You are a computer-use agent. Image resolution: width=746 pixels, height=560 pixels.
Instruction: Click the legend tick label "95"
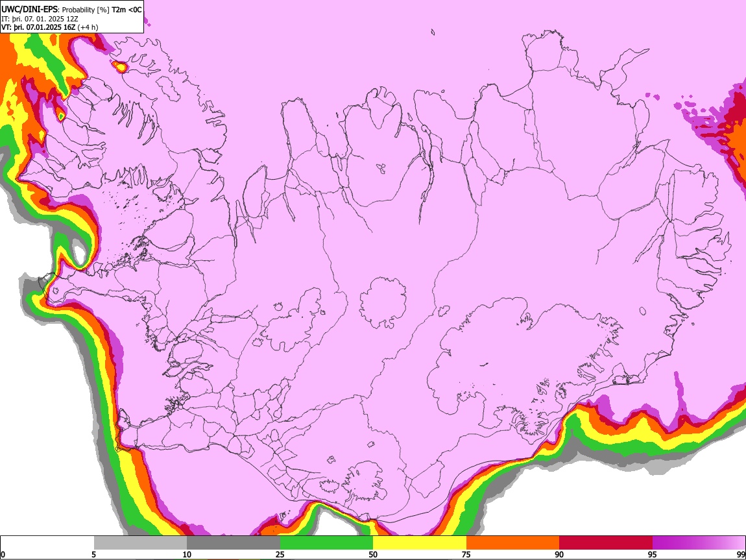(x=653, y=555)
